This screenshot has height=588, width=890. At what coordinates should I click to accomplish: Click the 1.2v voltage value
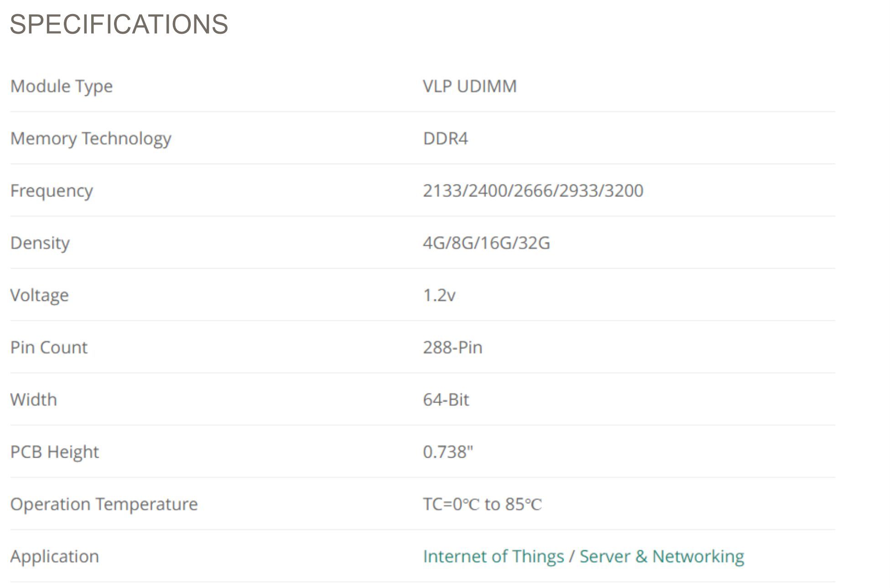pos(439,295)
